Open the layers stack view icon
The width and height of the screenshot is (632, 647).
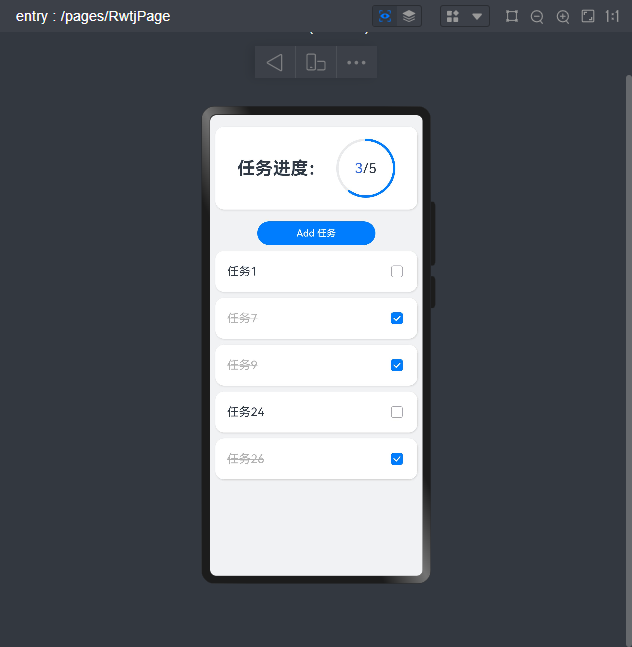click(x=409, y=17)
